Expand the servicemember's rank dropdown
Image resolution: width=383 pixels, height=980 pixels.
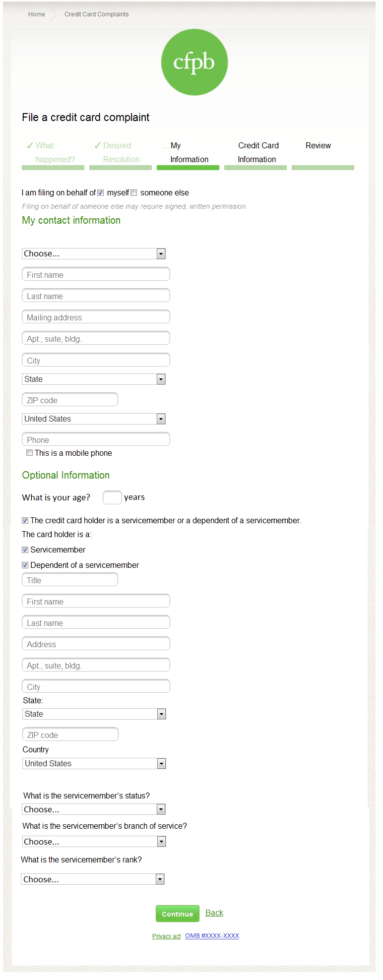pos(93,879)
